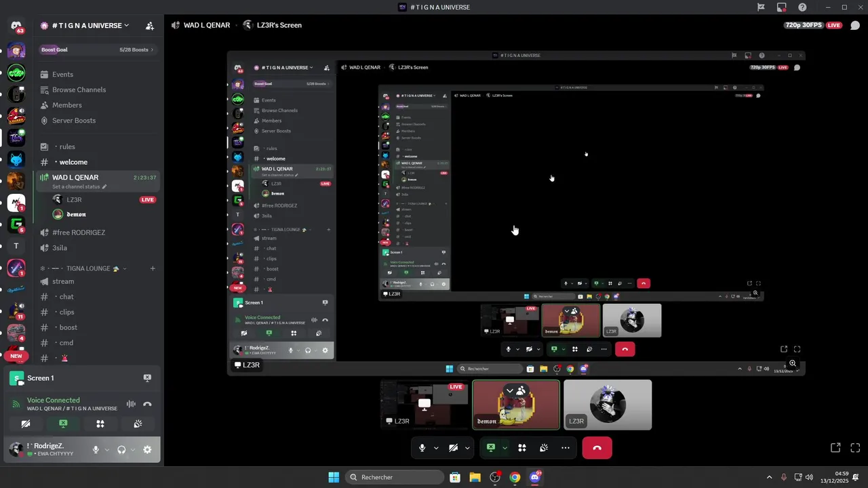Toggle noise suppression waveform icon

(131, 405)
